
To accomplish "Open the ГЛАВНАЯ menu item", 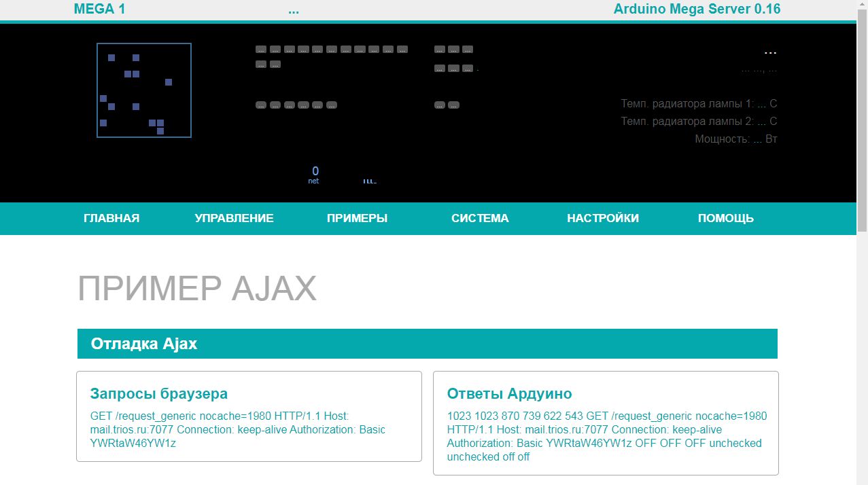I will click(x=110, y=218).
